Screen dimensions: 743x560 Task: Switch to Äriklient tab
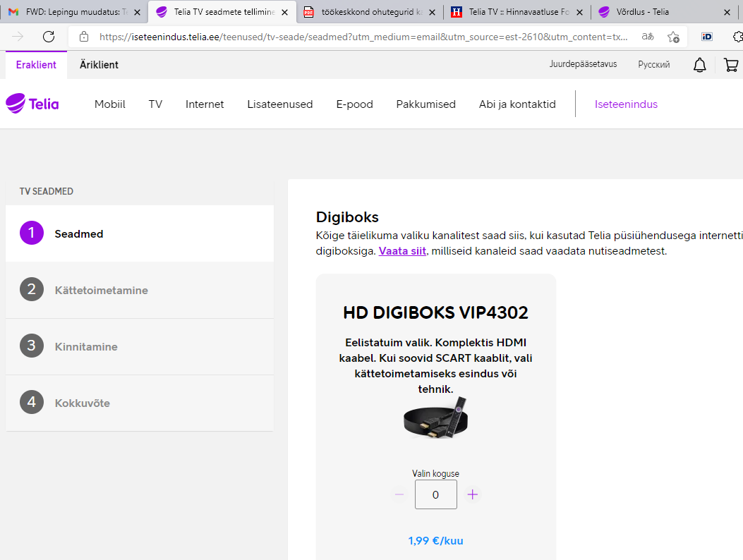pos(99,65)
